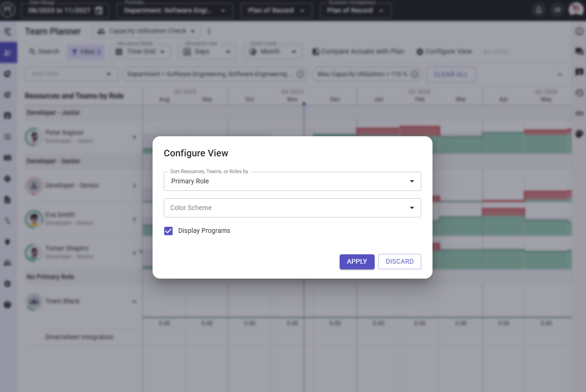The image size is (586, 392).
Task: Open the three-dot menu beside Team Planner
Action: pos(209,31)
